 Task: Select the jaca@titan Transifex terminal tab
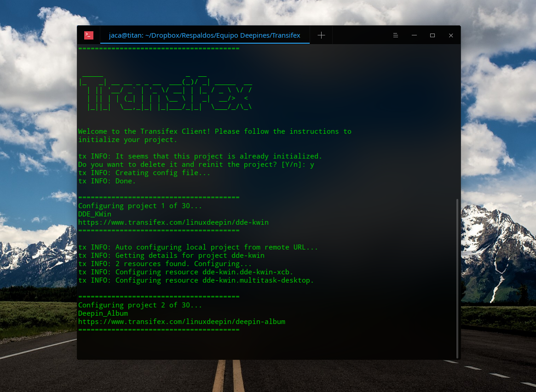[x=204, y=35]
